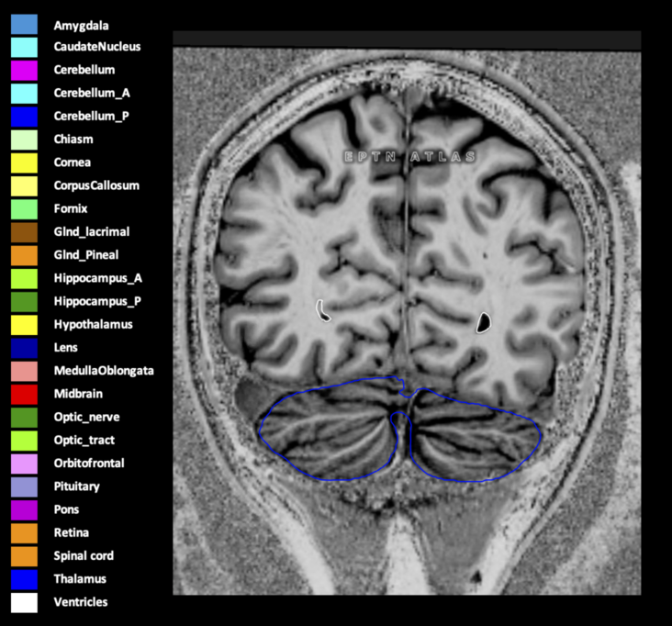
Task: Click the 'Thalamus' legend label
Action: tap(80, 579)
